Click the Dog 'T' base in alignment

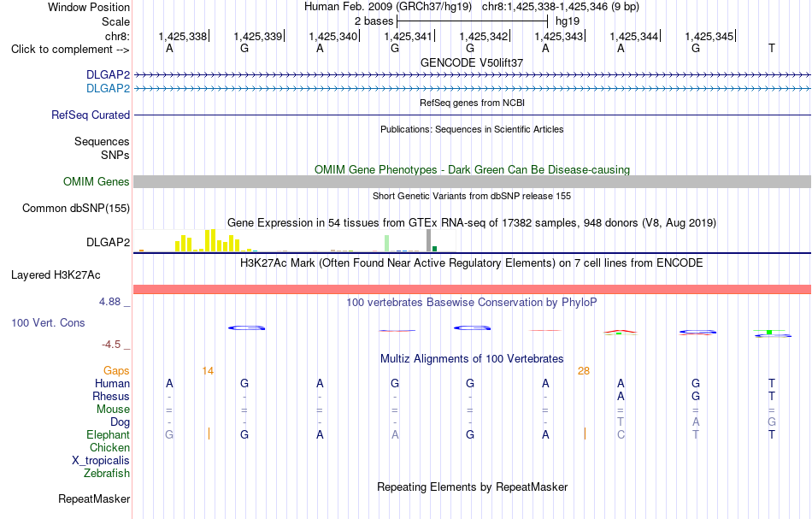click(x=621, y=422)
